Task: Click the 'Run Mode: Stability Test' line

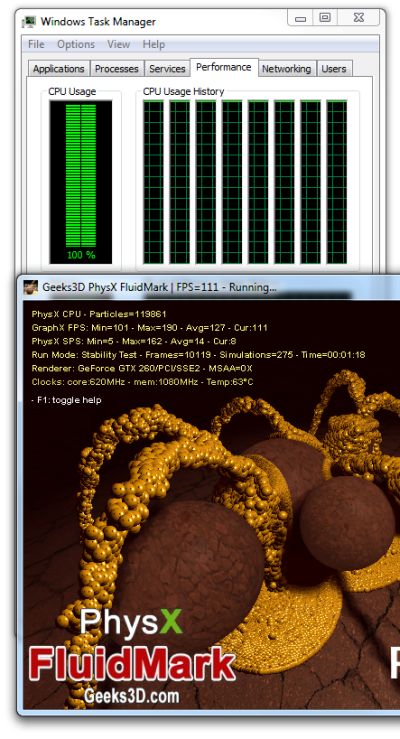Action: pyautogui.click(x=198, y=355)
